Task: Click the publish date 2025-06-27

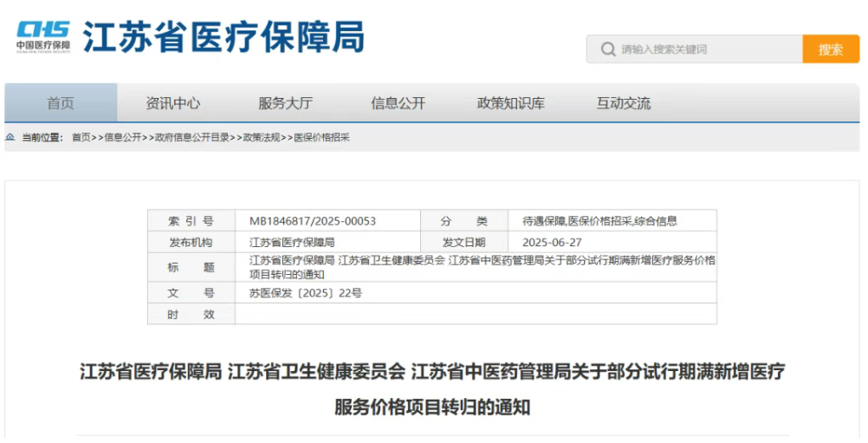Action: [552, 243]
